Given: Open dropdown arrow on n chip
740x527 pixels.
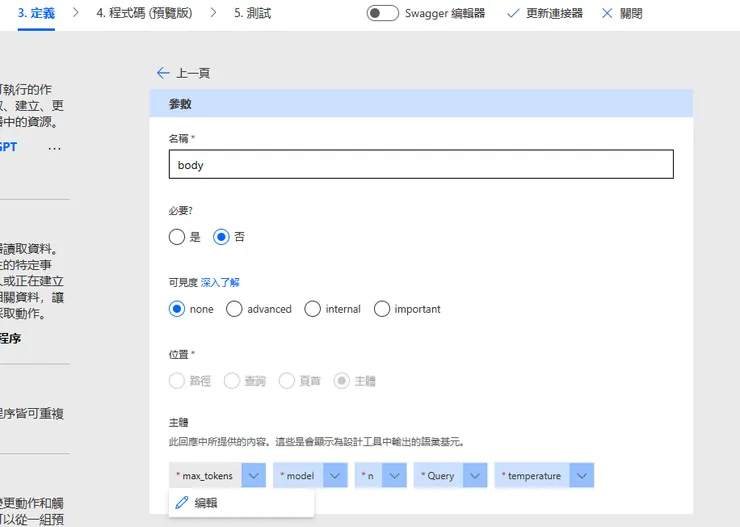Looking at the screenshot, I should click(395, 476).
